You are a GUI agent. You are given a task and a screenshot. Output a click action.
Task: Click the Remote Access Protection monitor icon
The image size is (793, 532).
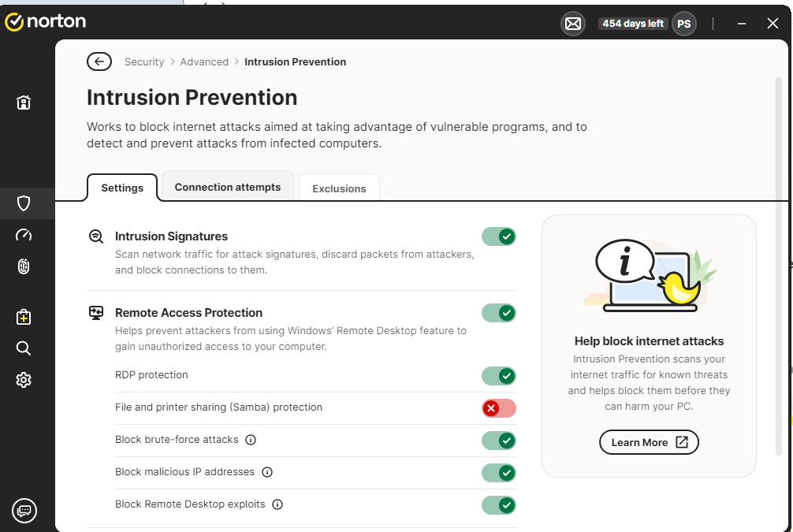(x=96, y=313)
